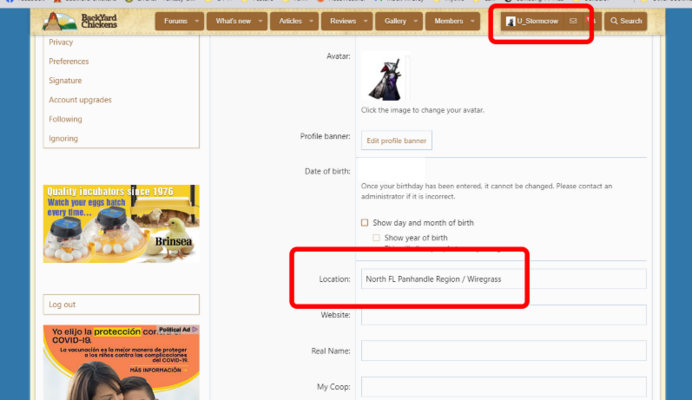Expand the What's new dropdown arrow
The width and height of the screenshot is (692, 400).
pos(260,21)
